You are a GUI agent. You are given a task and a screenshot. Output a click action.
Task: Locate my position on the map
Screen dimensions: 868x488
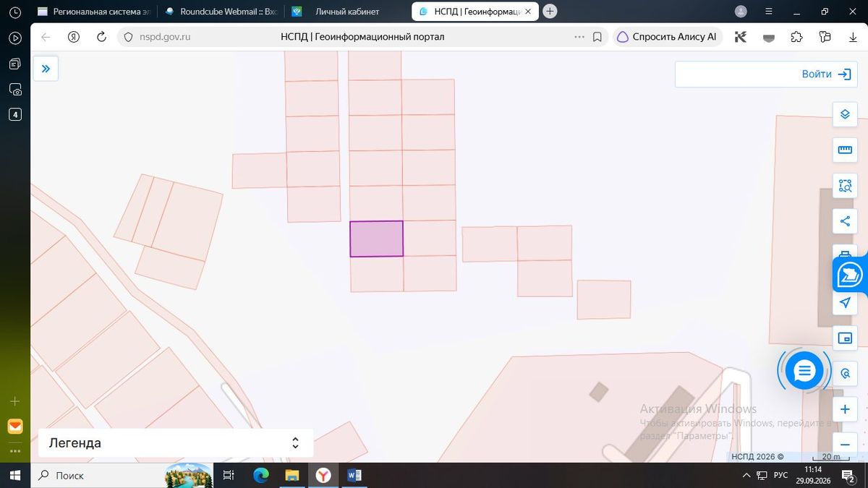[x=845, y=302]
